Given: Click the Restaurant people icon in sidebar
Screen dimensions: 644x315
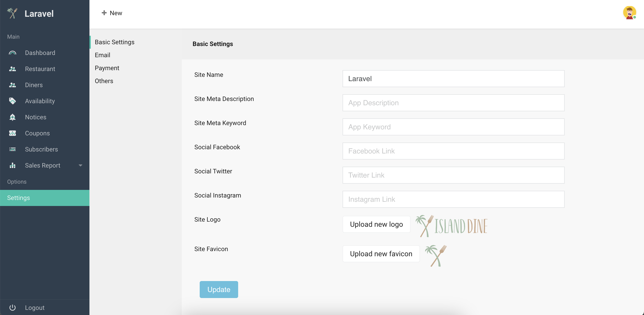Looking at the screenshot, I should pyautogui.click(x=13, y=69).
